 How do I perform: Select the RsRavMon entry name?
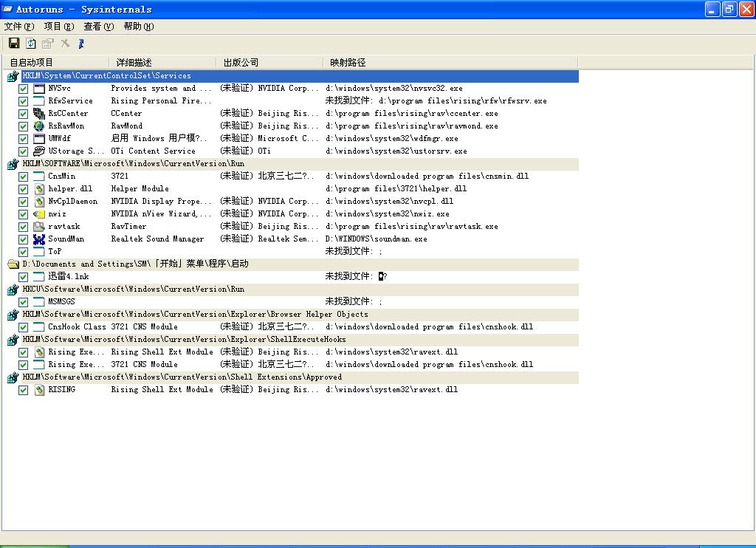click(x=66, y=126)
